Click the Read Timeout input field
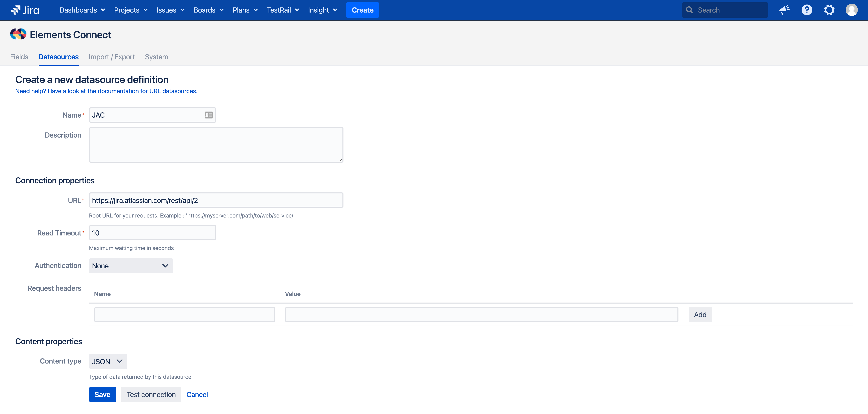868x414 pixels. 152,233
